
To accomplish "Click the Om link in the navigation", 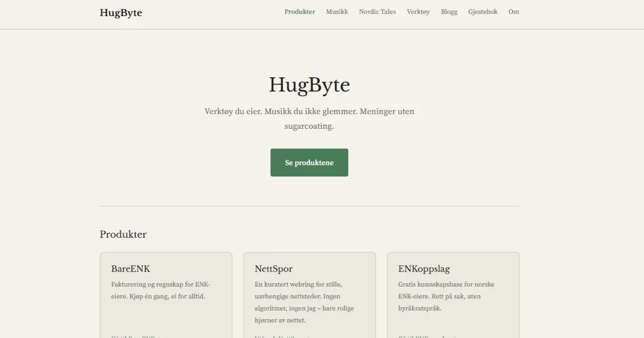I will [x=514, y=12].
